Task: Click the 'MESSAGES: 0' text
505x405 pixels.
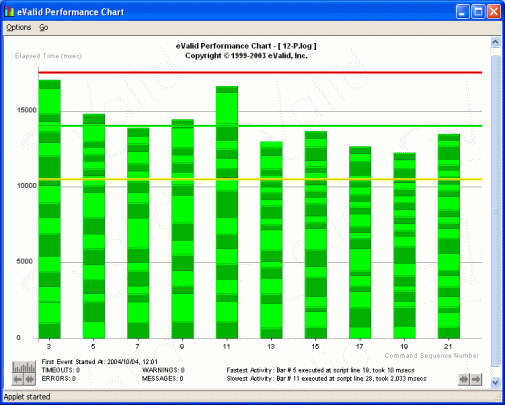Action: pos(162,379)
